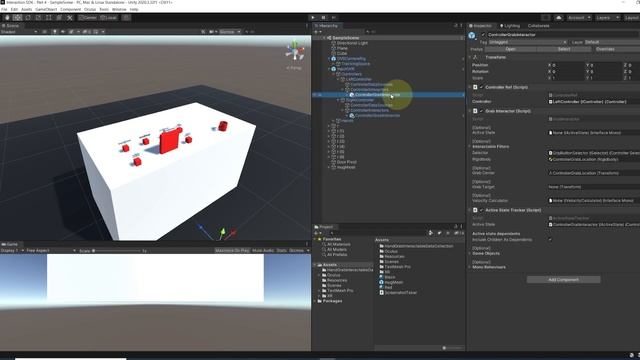Open the Oculus menu
640x360 pixels.
pos(90,9)
